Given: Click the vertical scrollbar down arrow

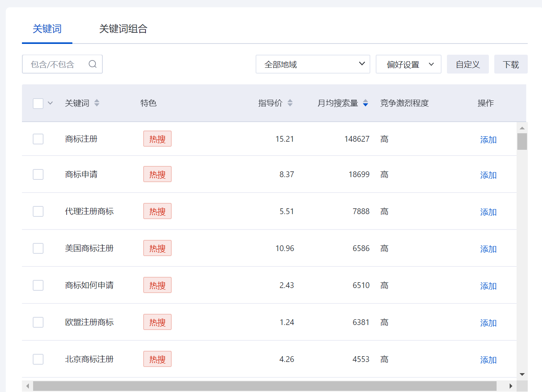Looking at the screenshot, I should tap(522, 374).
